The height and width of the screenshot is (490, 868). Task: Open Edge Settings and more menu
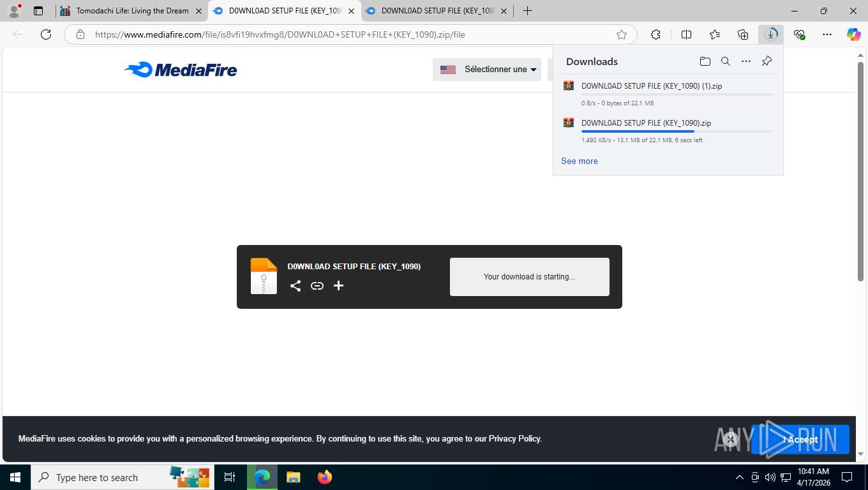[827, 34]
